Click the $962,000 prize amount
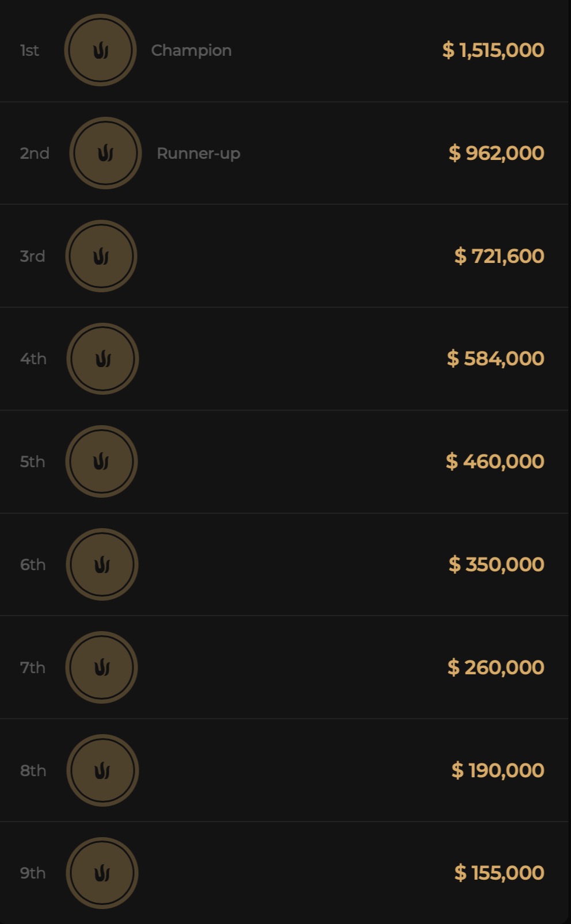Image resolution: width=571 pixels, height=924 pixels. tap(496, 153)
